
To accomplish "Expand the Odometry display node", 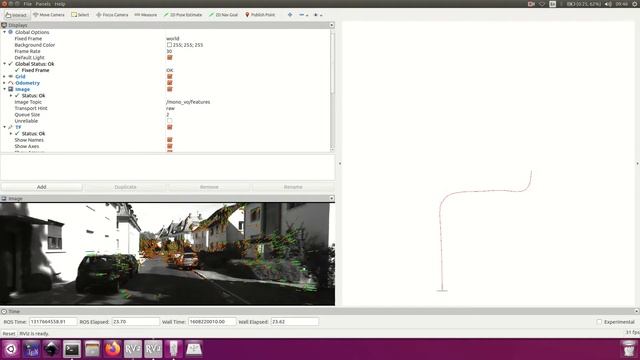I will [x=4, y=83].
